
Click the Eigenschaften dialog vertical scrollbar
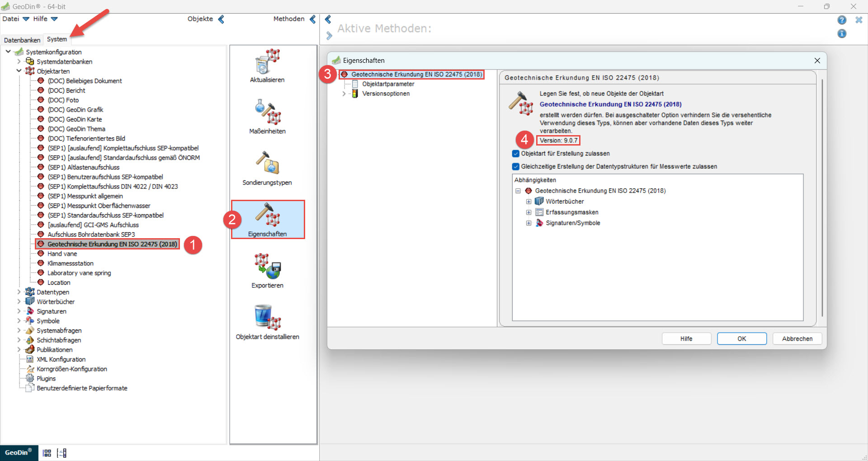point(822,198)
